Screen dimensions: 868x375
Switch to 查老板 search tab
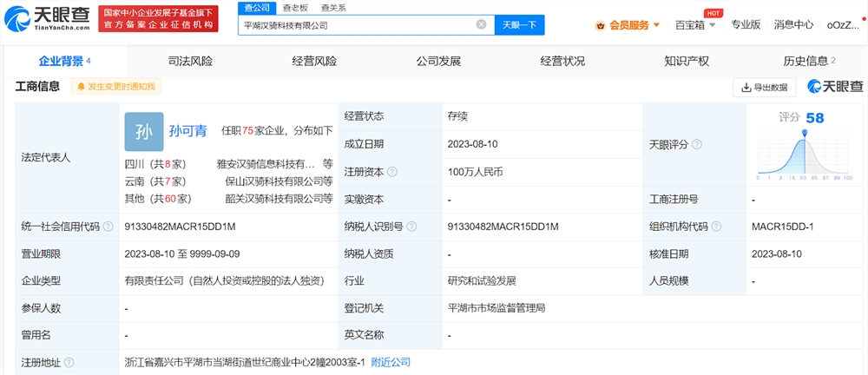tap(295, 8)
